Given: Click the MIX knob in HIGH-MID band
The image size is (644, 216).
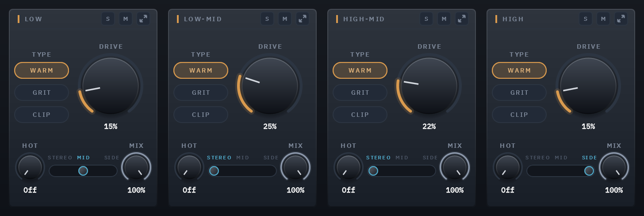Looking at the screenshot, I should (x=455, y=167).
